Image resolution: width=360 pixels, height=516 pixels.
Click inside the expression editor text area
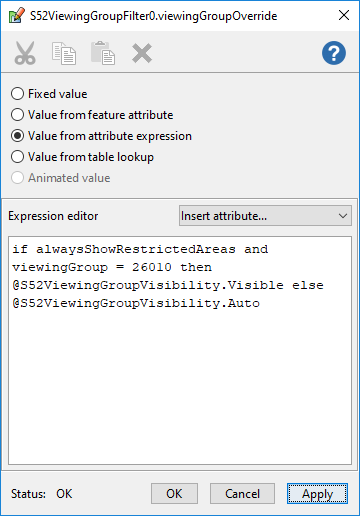[180, 350]
